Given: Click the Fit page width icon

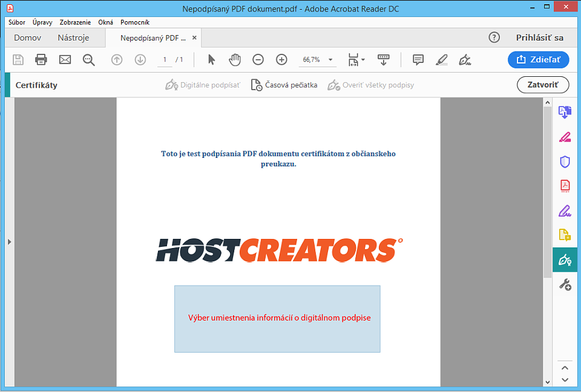Looking at the screenshot, I should 353,60.
